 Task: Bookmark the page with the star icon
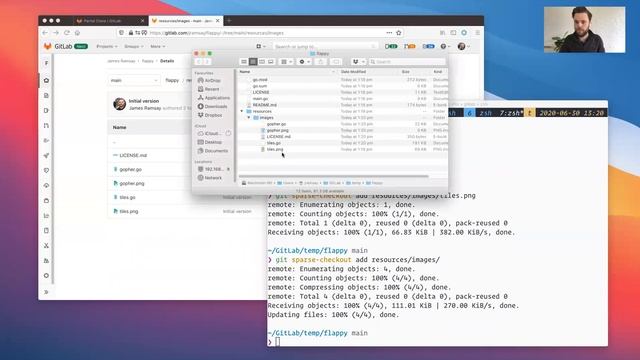tap(399, 33)
